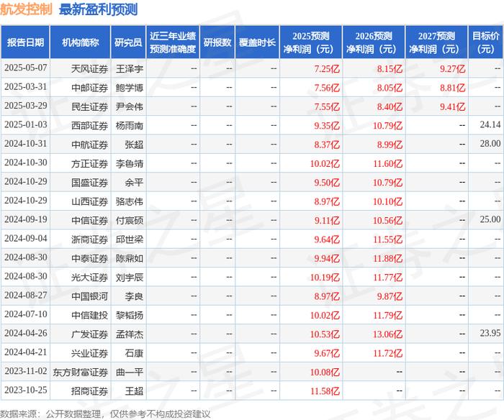Click the 数据来源 footer disclaimer text
The width and height of the screenshot is (504, 420).
click(105, 414)
